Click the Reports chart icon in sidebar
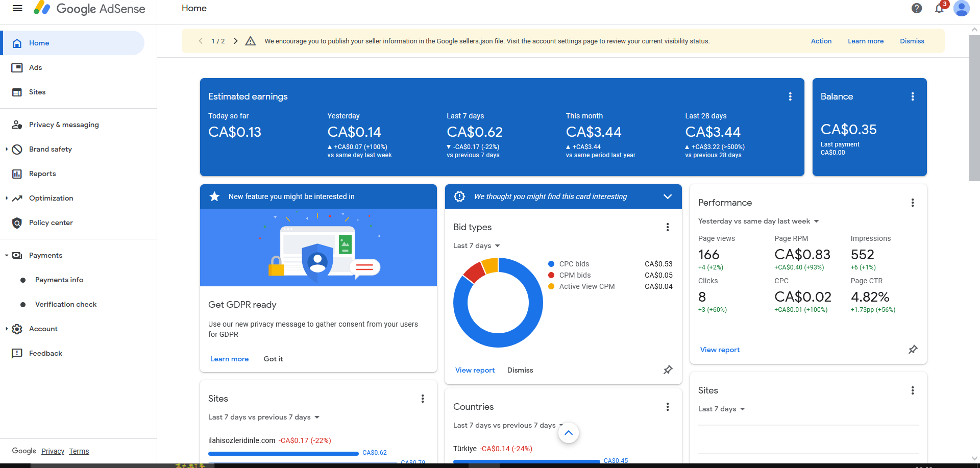 [x=17, y=174]
